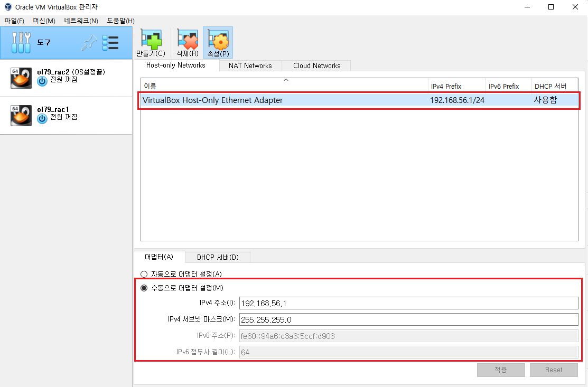Viewport: 588px width, 387px height.
Task: Open the Network (네트워크) menu
Action: pos(81,21)
